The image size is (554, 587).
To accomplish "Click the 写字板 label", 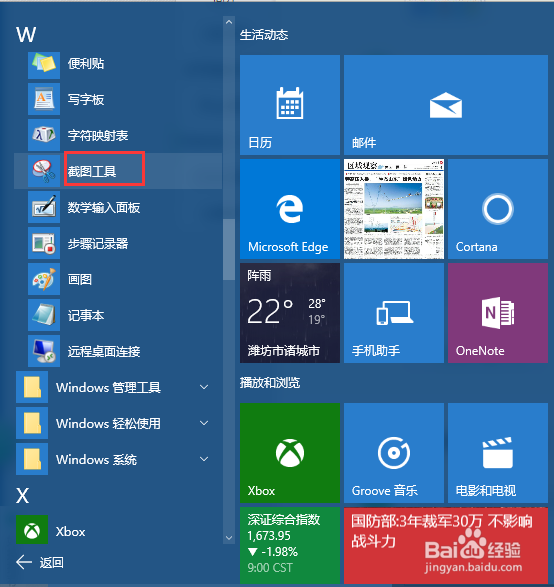I will pyautogui.click(x=86, y=99).
